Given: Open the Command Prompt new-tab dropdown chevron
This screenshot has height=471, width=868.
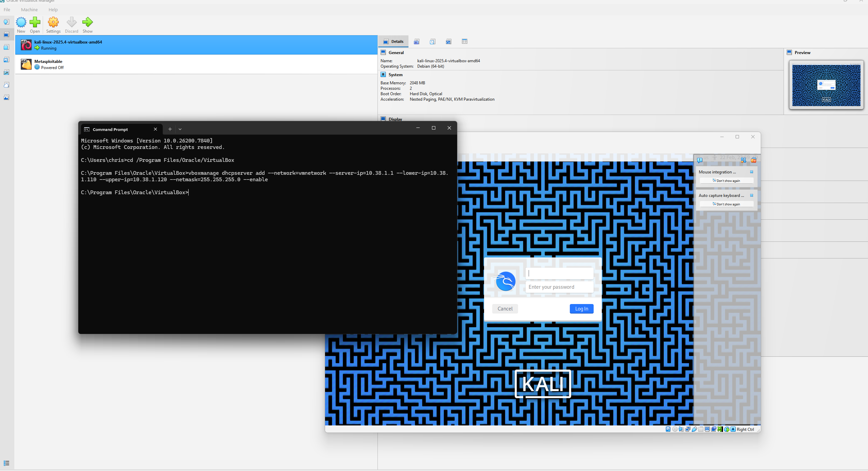Looking at the screenshot, I should pyautogui.click(x=180, y=129).
